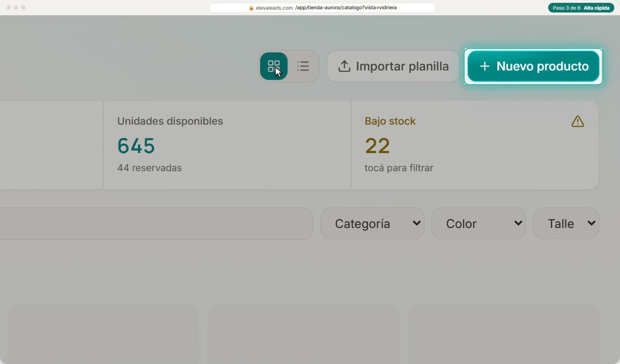Click the lock icon in the address bar

click(251, 8)
